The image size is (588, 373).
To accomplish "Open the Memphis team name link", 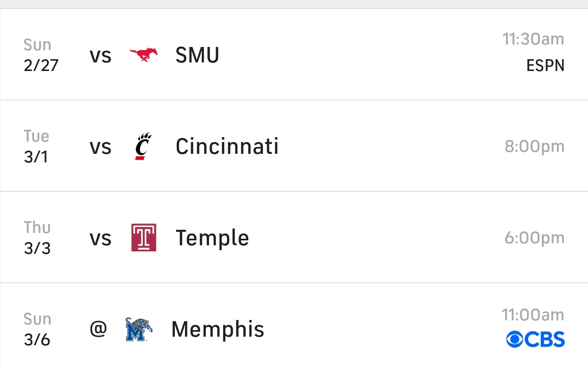I will 218,329.
